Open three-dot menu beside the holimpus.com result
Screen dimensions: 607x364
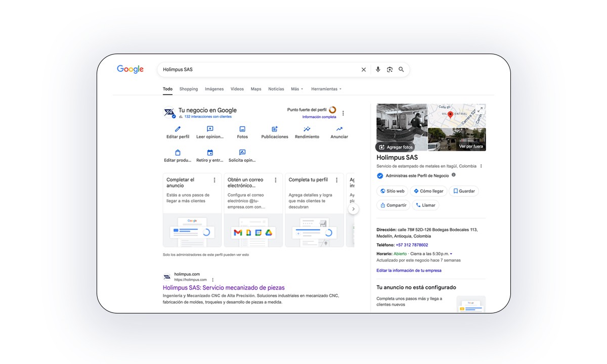click(212, 280)
